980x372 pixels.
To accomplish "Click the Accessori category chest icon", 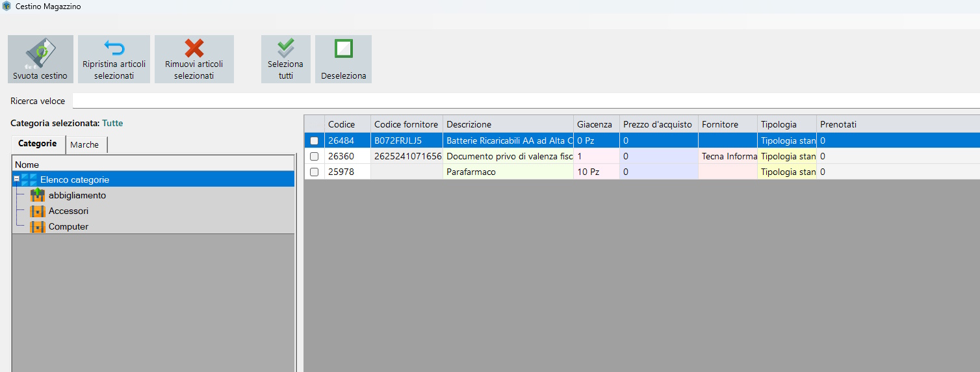I will pos(38,211).
